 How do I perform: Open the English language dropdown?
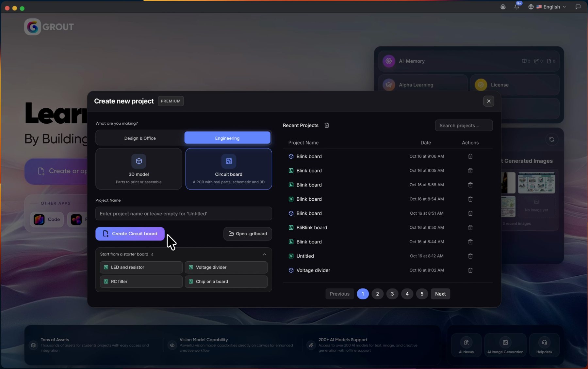[x=547, y=7]
